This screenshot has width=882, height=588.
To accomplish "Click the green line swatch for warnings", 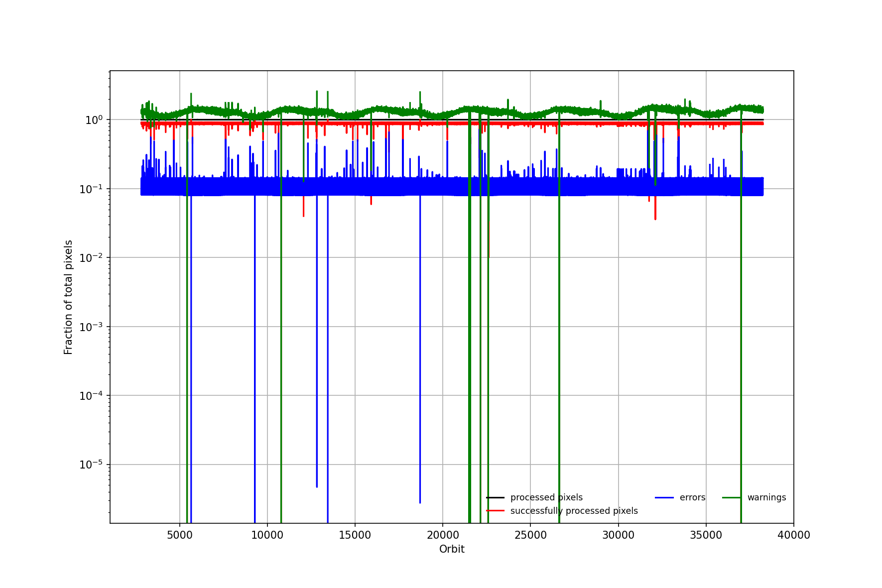I will pyautogui.click(x=732, y=497).
